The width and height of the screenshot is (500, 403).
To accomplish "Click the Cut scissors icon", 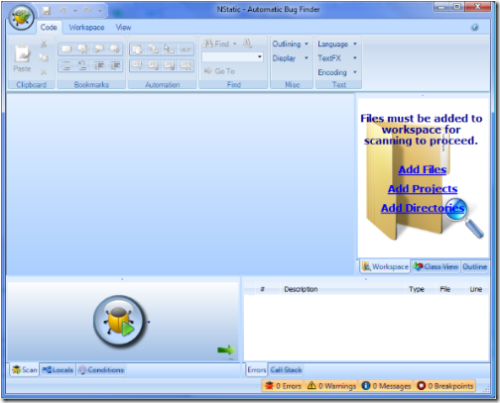I will [43, 44].
